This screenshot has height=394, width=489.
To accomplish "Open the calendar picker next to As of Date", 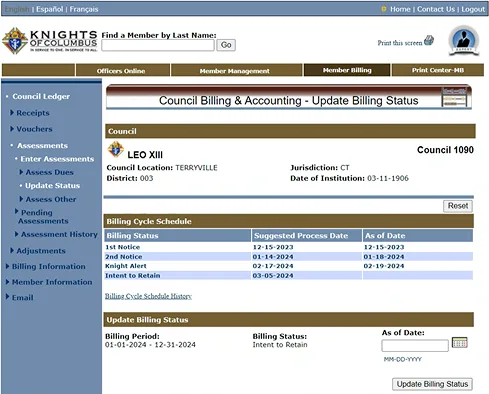I will pos(460,342).
